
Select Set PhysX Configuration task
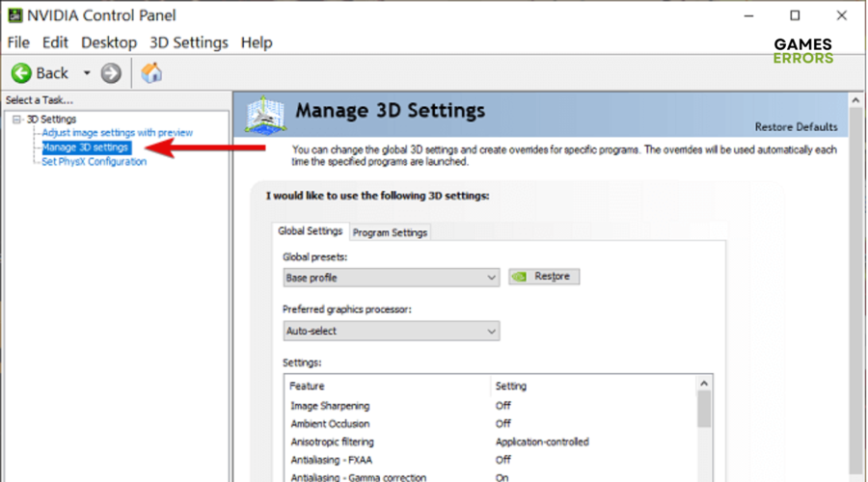pyautogui.click(x=95, y=162)
